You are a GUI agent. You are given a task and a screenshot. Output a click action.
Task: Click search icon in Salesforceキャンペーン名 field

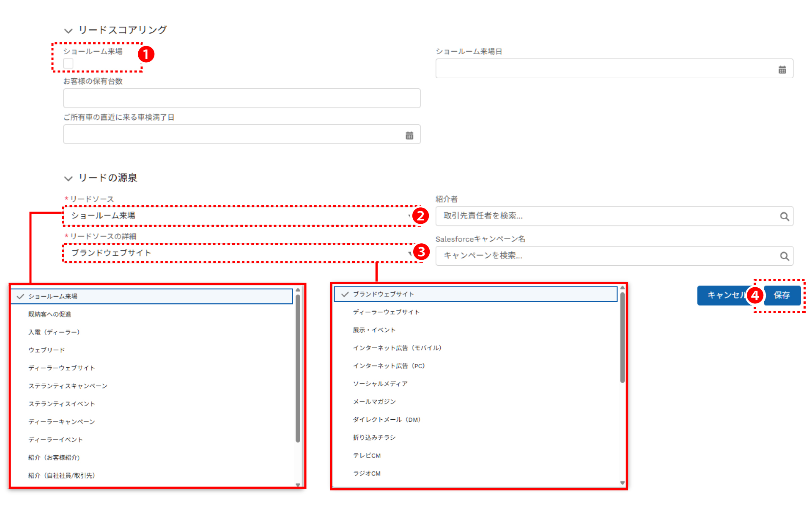(x=784, y=256)
